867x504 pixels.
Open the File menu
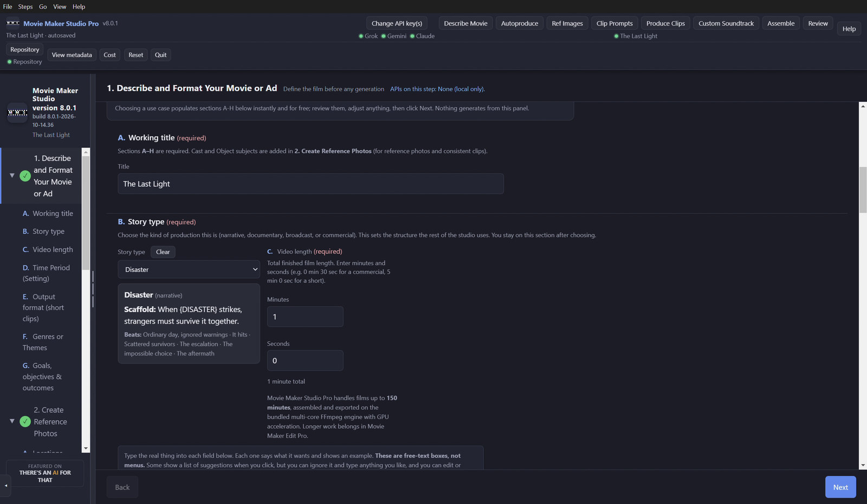point(8,7)
